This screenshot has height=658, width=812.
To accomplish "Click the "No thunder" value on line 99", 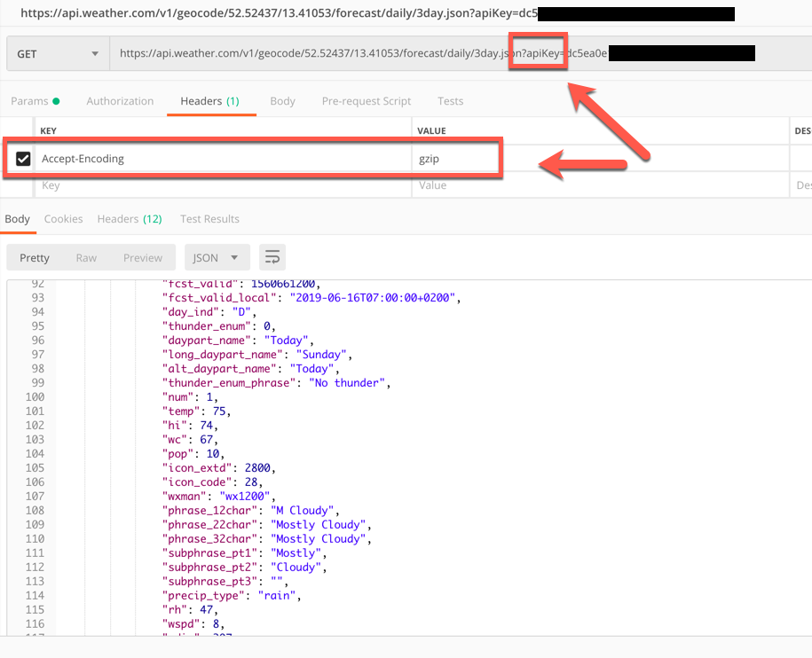I will click(x=347, y=383).
